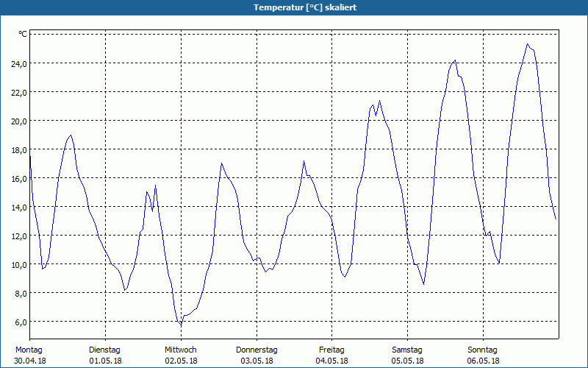Click the Friday peak near 21 degrees
The image size is (588, 368).
[379, 101]
